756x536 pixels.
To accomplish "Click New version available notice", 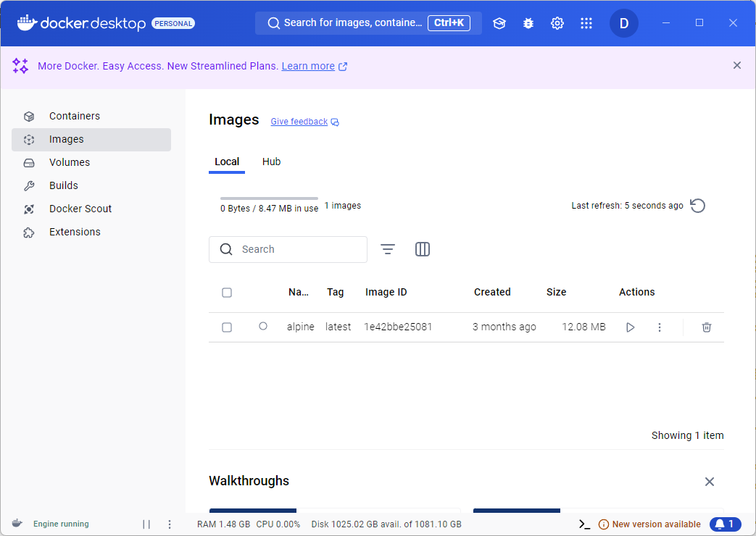I will pyautogui.click(x=649, y=524).
